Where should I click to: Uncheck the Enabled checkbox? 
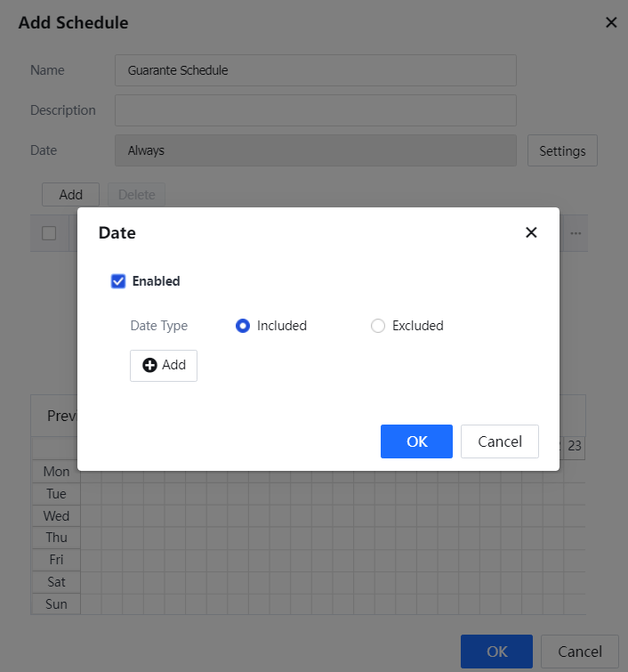118,281
